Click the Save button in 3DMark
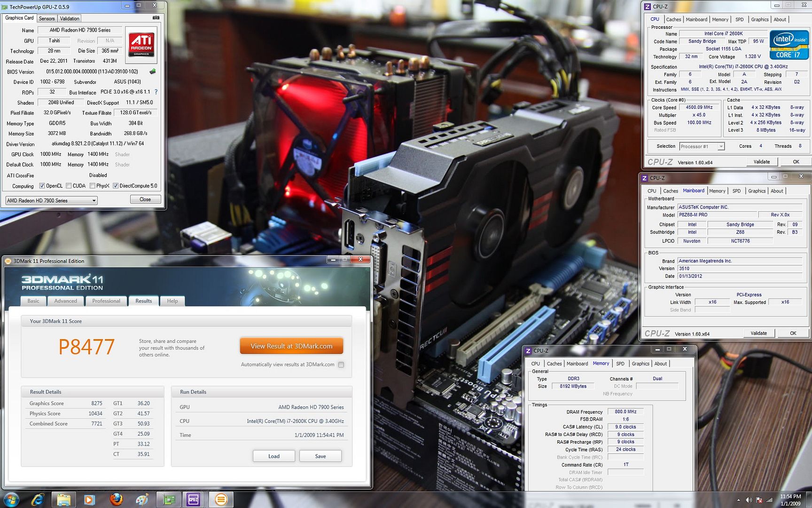Viewport: 812px width, 508px height. [x=320, y=456]
